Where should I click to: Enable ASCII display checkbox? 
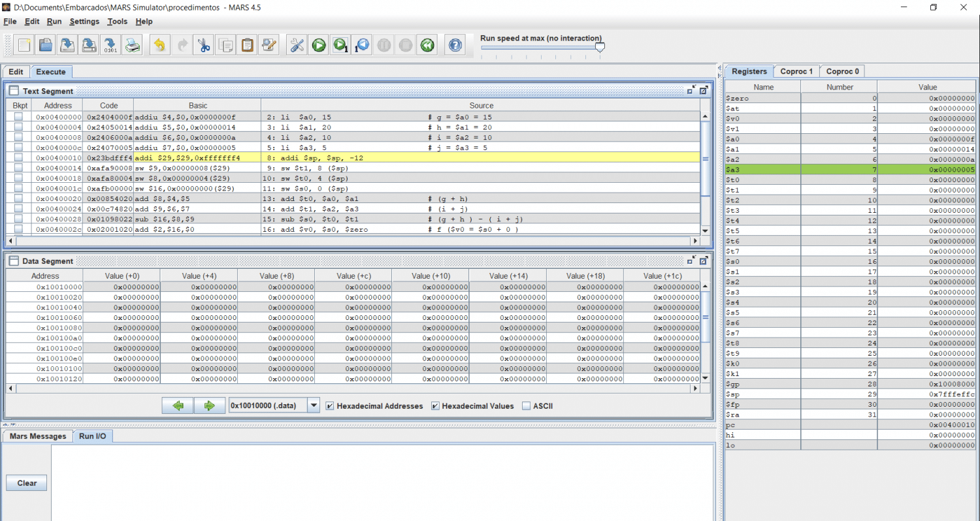(537, 405)
